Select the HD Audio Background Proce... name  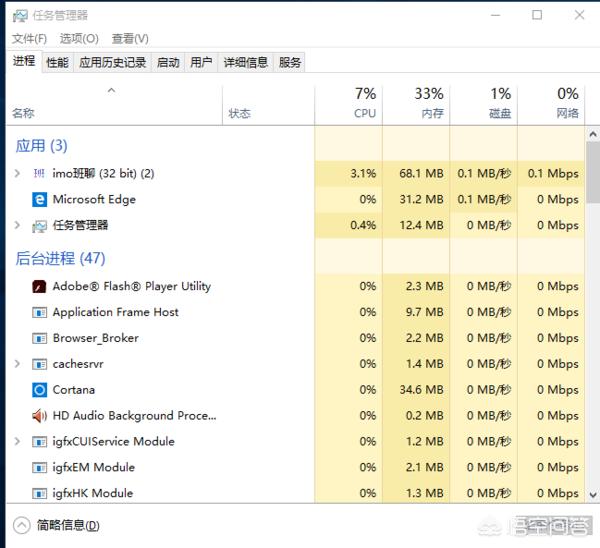pos(134,416)
